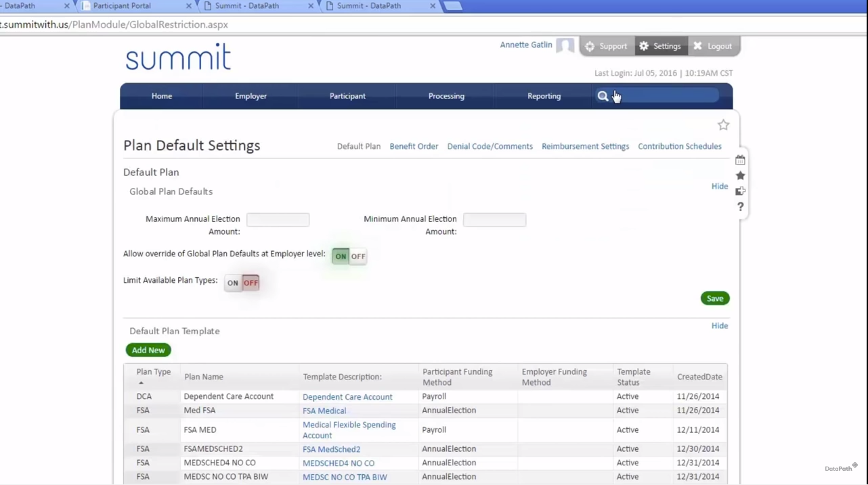The width and height of the screenshot is (868, 485).
Task: Open the Employer menu
Action: [251, 96]
